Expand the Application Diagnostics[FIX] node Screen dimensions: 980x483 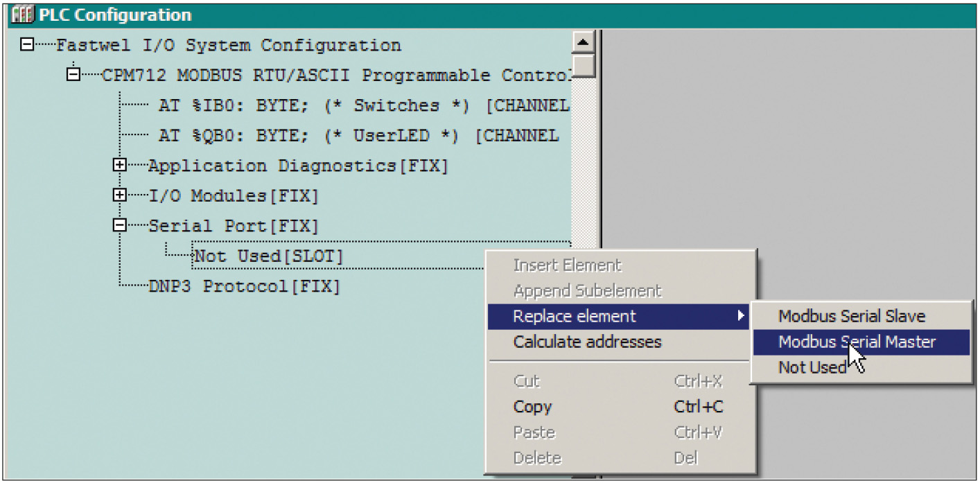tap(119, 166)
